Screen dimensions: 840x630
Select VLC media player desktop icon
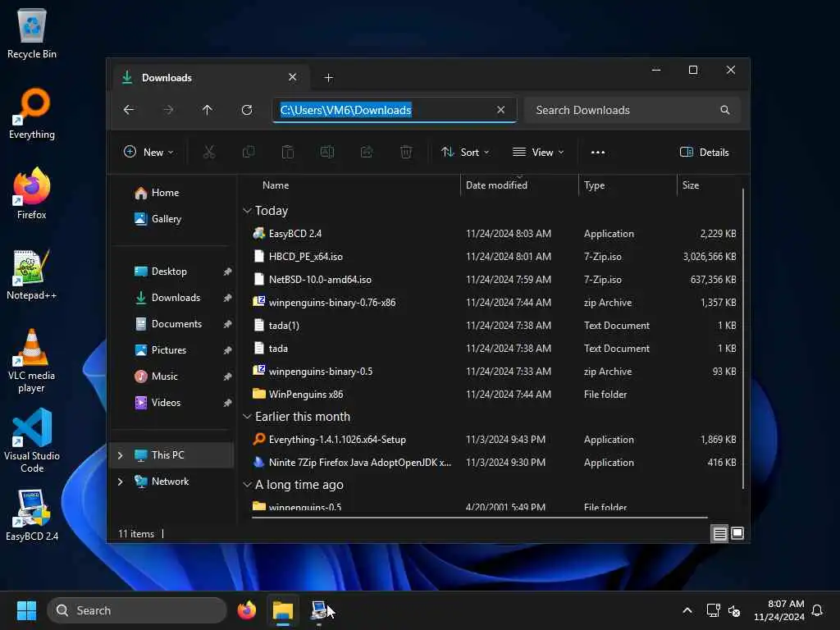point(32,361)
